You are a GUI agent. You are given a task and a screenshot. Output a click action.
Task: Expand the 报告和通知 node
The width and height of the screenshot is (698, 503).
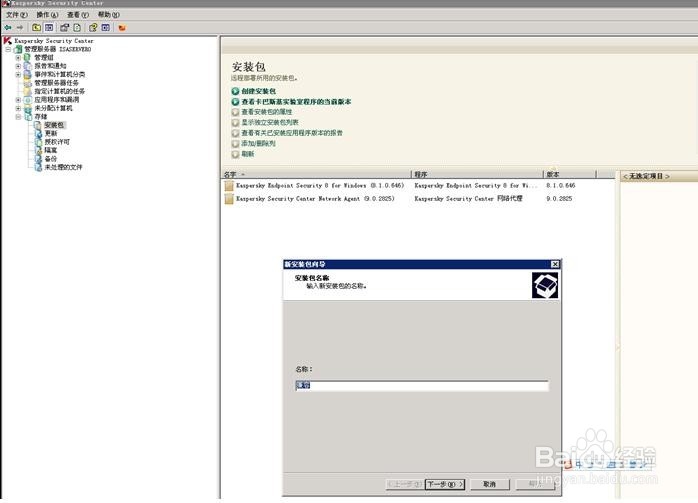pyautogui.click(x=18, y=66)
